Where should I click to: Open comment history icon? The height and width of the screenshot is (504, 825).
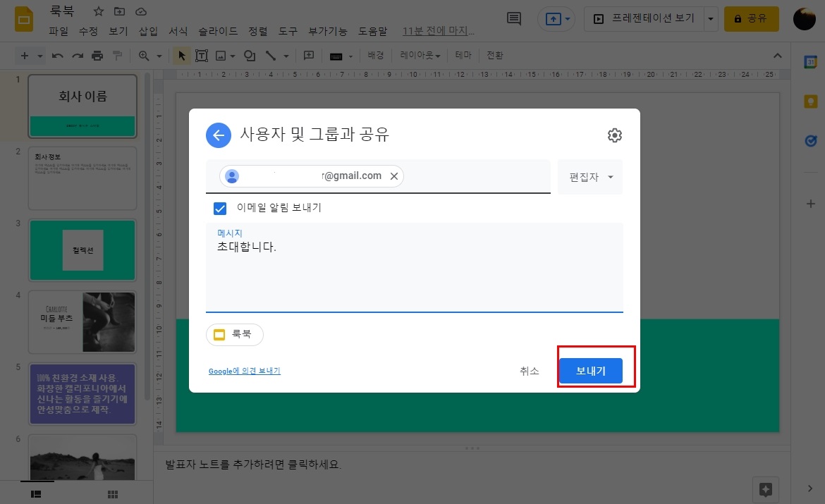(x=513, y=19)
